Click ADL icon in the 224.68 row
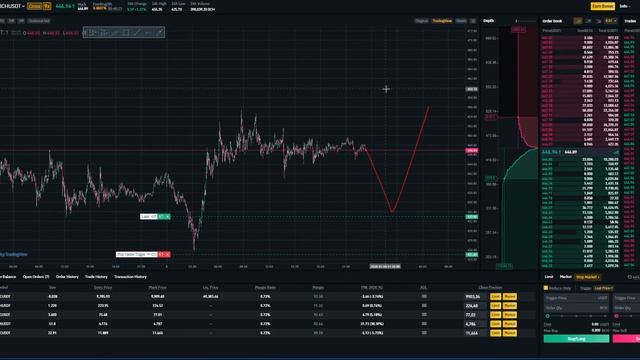640x360 pixels. 424,306
